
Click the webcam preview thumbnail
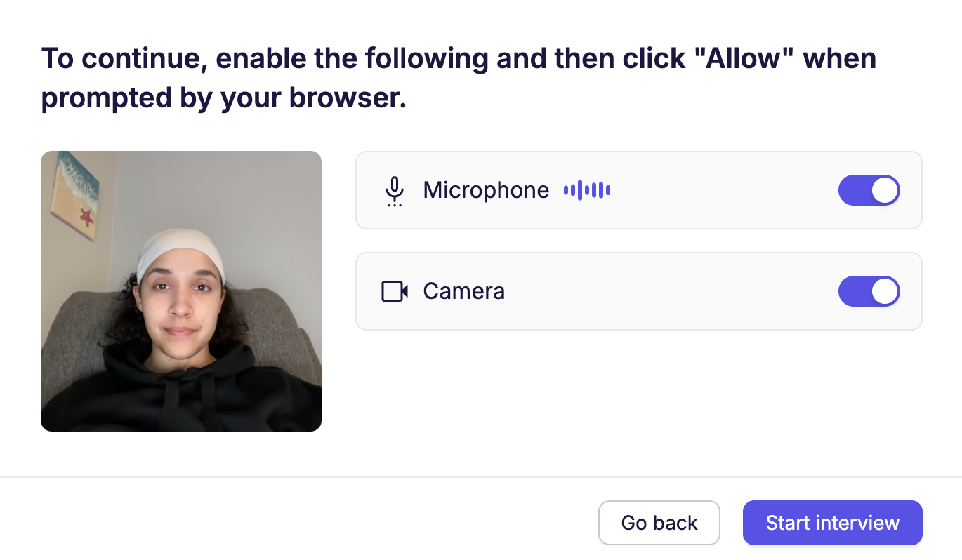[181, 291]
